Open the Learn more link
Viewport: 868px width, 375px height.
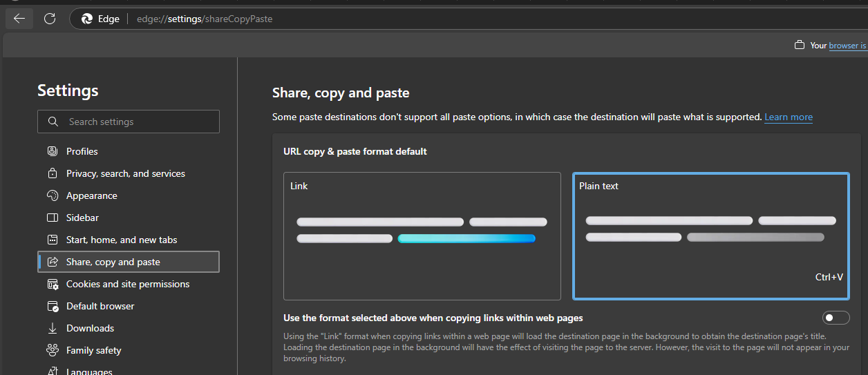788,117
